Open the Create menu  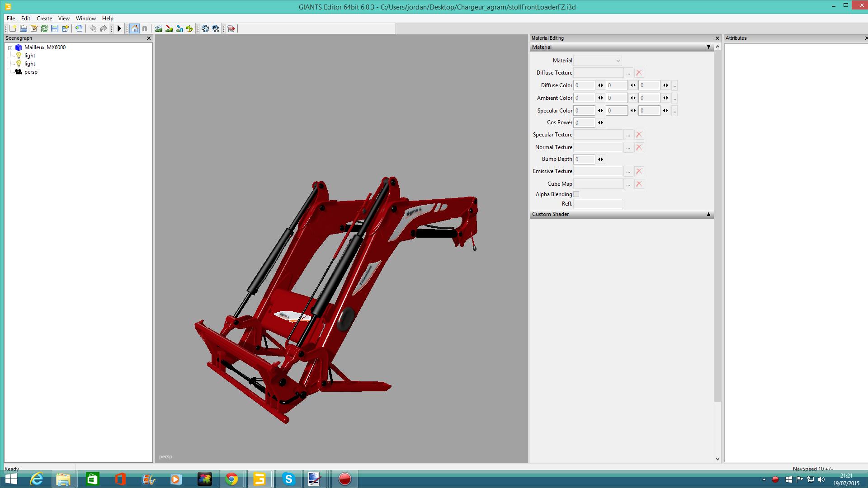coord(44,19)
